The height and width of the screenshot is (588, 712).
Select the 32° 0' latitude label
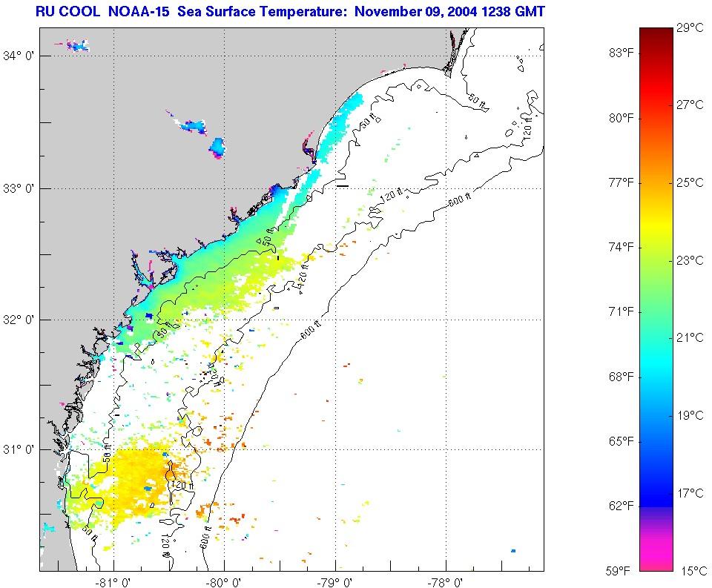[x=19, y=320]
